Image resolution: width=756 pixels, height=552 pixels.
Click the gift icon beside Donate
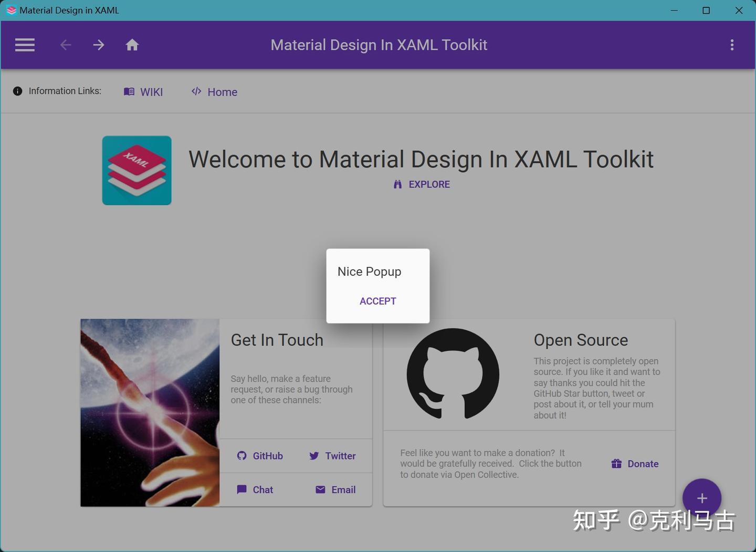pyautogui.click(x=616, y=463)
